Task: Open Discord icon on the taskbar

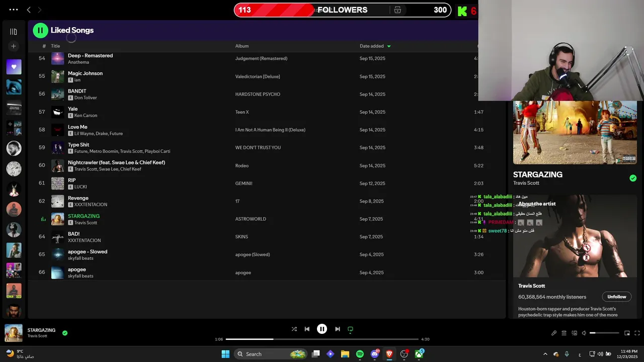Action: [x=374, y=354]
